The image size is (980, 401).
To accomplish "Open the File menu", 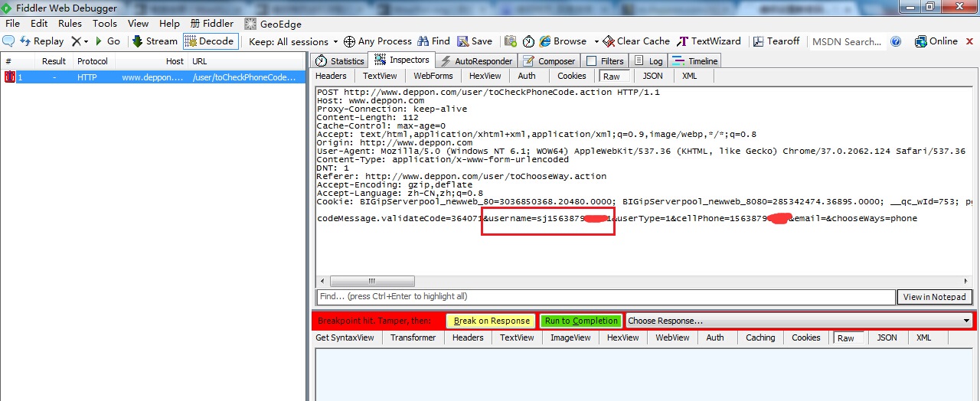I will [x=12, y=24].
